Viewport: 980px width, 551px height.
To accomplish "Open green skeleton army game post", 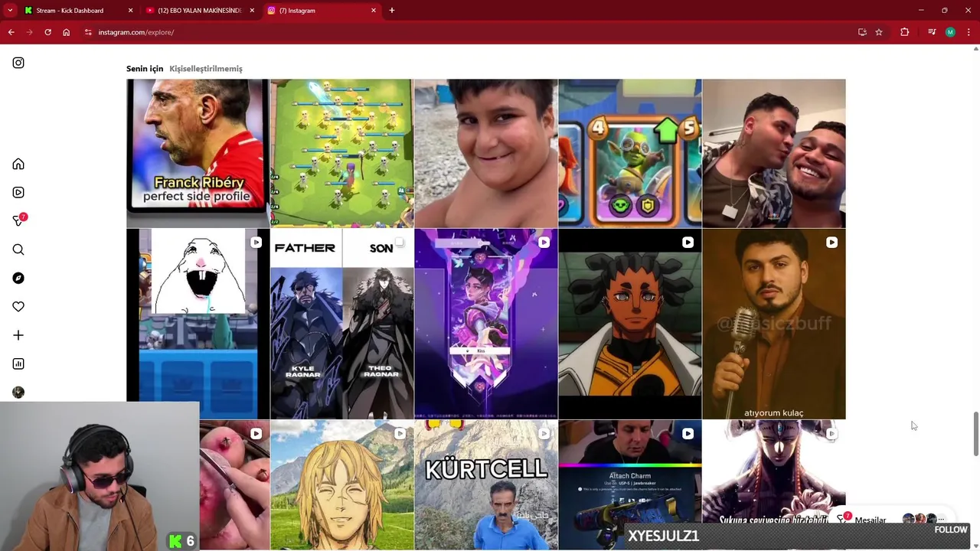I will [x=341, y=153].
